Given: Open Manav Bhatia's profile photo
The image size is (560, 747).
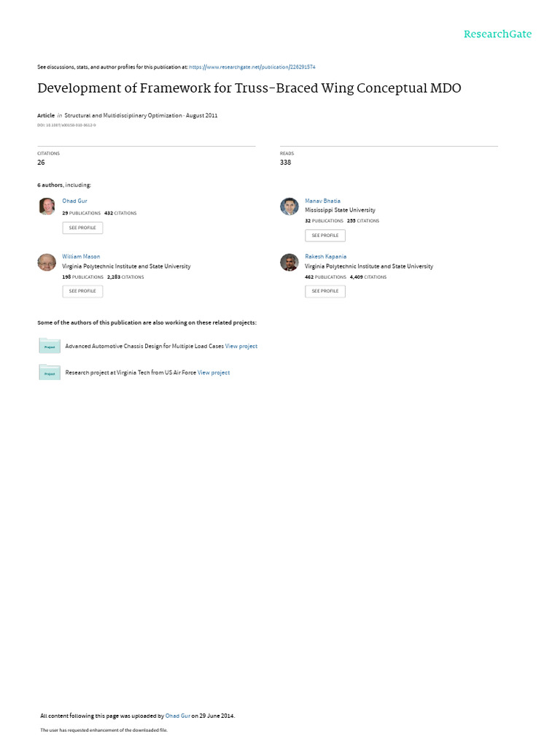Looking at the screenshot, I should pos(289,206).
